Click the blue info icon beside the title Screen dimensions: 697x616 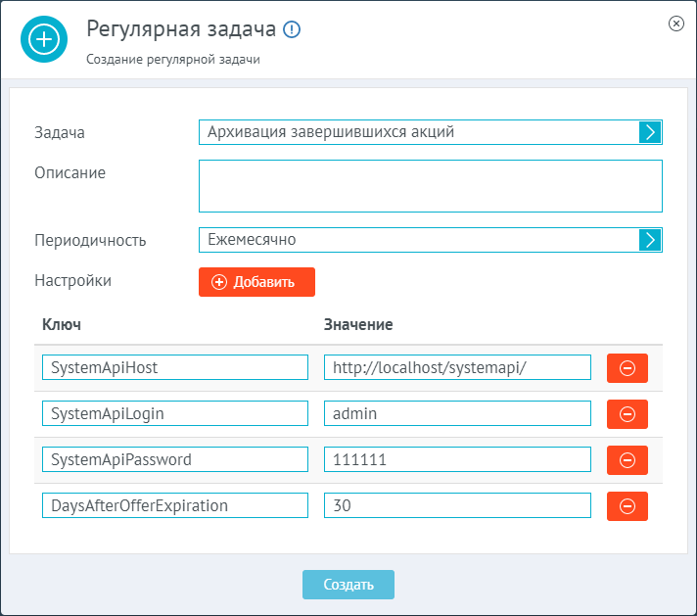pyautogui.click(x=292, y=29)
